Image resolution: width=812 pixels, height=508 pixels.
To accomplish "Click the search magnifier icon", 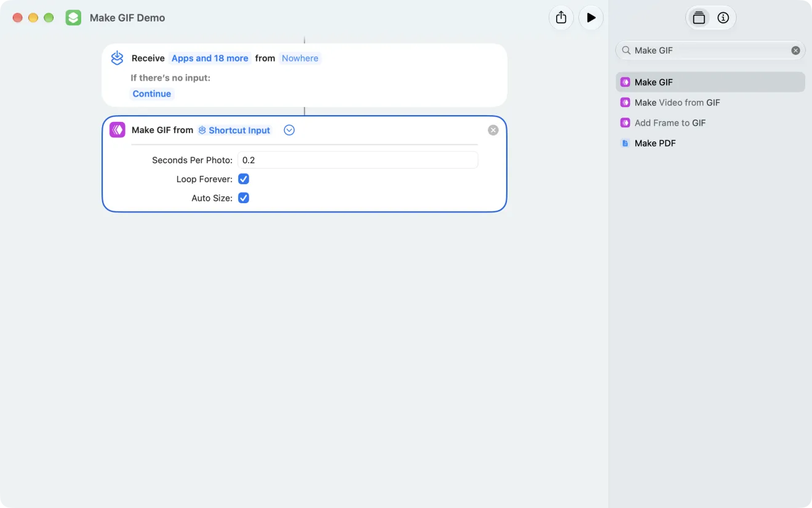I will (626, 50).
